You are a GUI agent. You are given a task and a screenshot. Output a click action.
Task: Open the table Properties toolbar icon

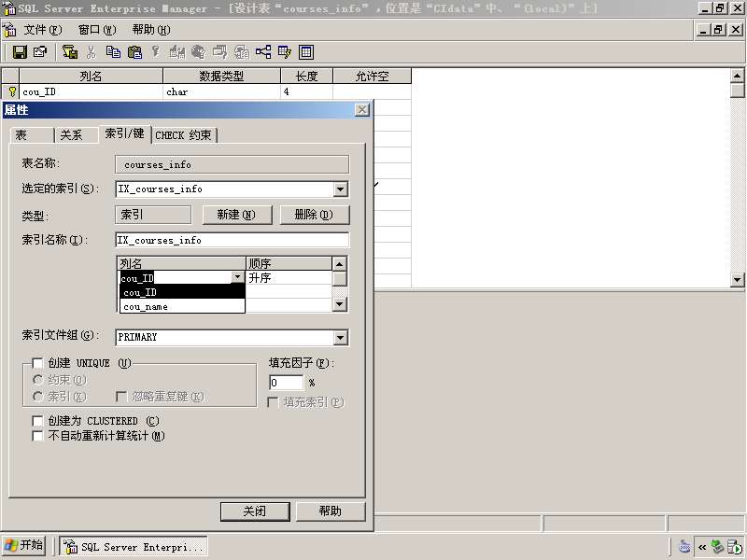40,52
